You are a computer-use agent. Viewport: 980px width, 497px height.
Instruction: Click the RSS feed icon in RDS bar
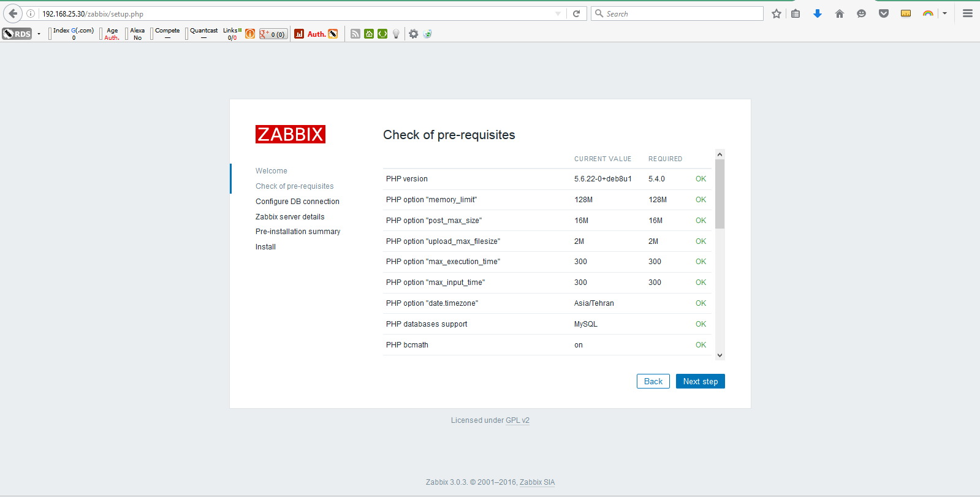(355, 34)
